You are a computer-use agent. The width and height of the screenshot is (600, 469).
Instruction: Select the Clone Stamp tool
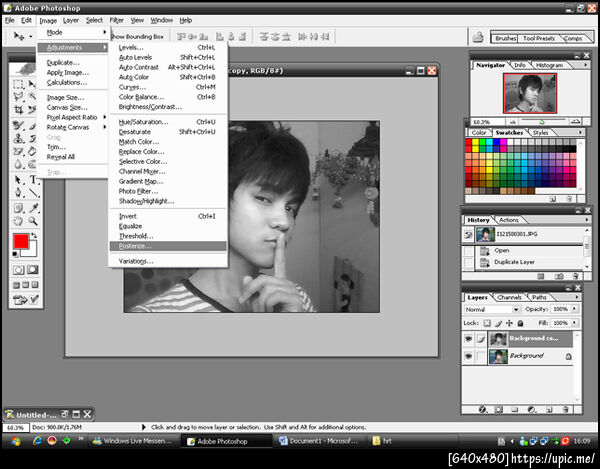[x=18, y=138]
